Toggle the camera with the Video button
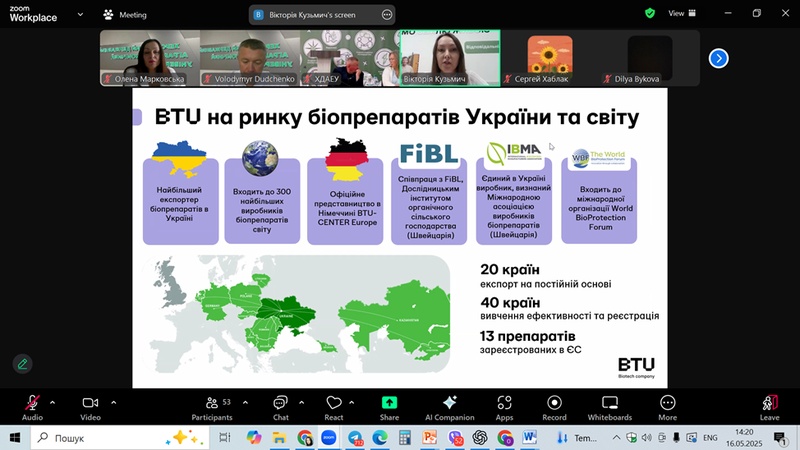Viewport: 800px width, 450px height. pyautogui.click(x=90, y=406)
